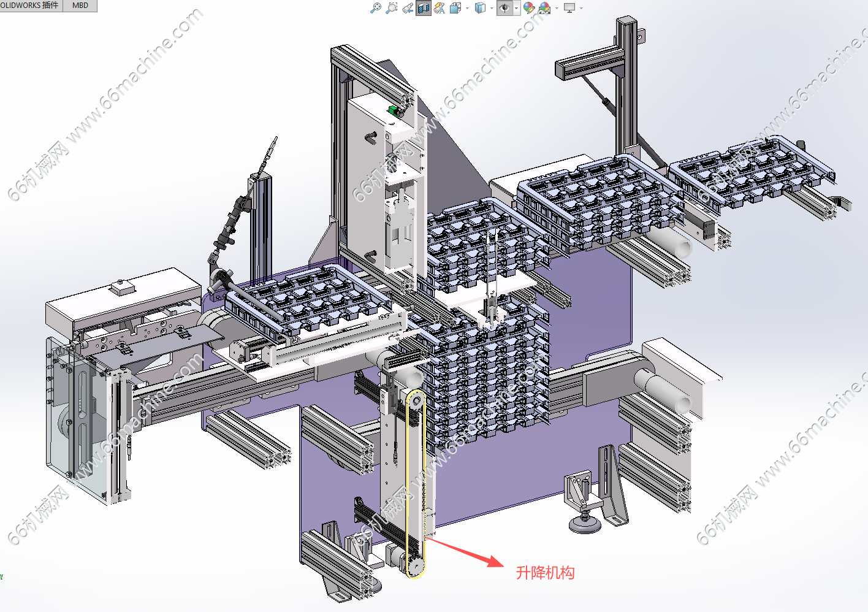Viewport: 868px width, 612px height.
Task: Open the Display Style dropdown arrow
Action: click(x=492, y=9)
